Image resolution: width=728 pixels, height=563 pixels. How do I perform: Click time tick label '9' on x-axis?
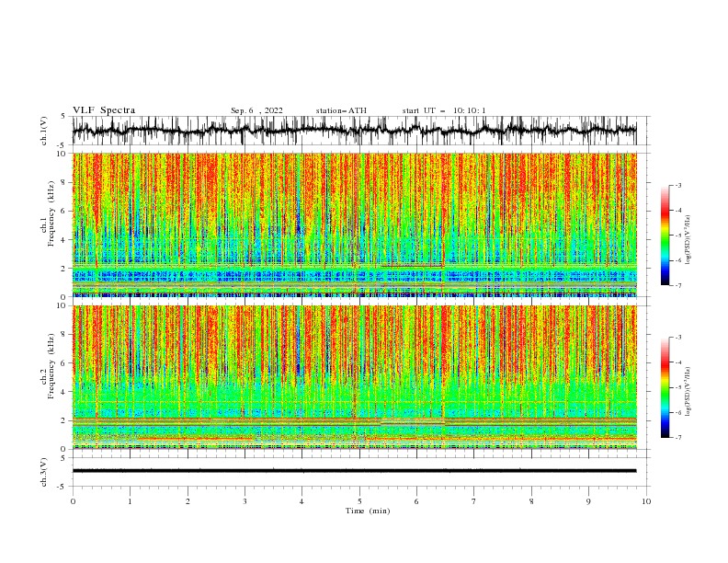pyautogui.click(x=588, y=501)
